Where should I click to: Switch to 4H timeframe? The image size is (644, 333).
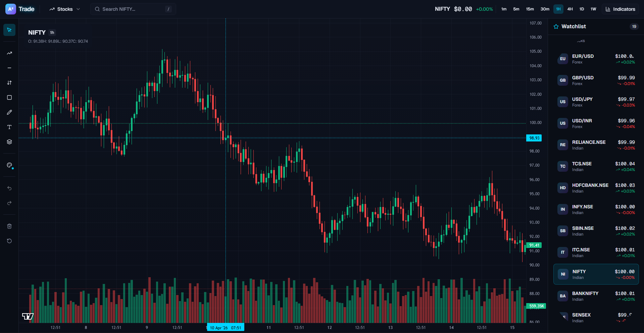(570, 9)
